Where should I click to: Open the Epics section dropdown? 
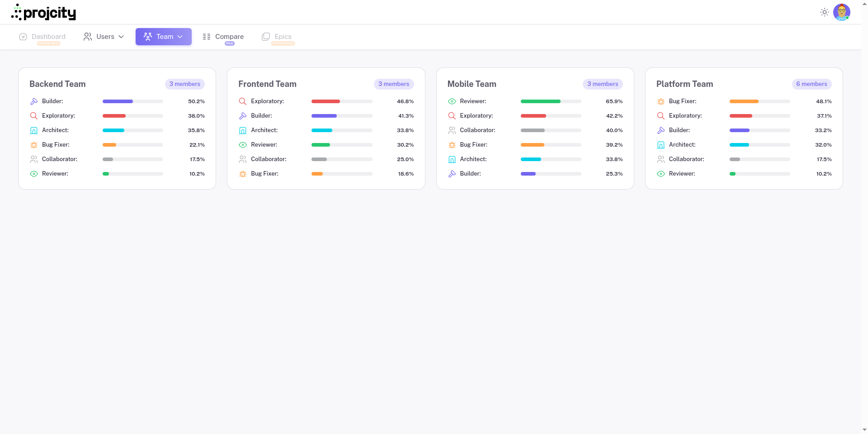[277, 36]
